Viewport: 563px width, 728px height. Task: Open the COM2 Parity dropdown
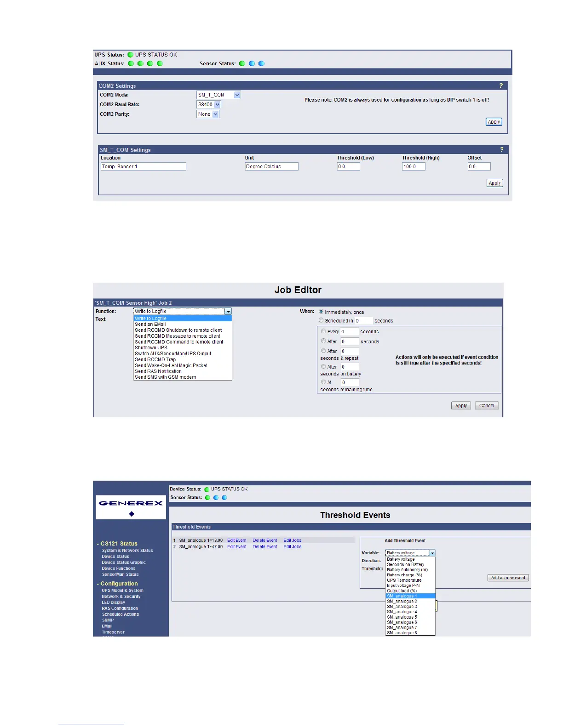click(208, 114)
